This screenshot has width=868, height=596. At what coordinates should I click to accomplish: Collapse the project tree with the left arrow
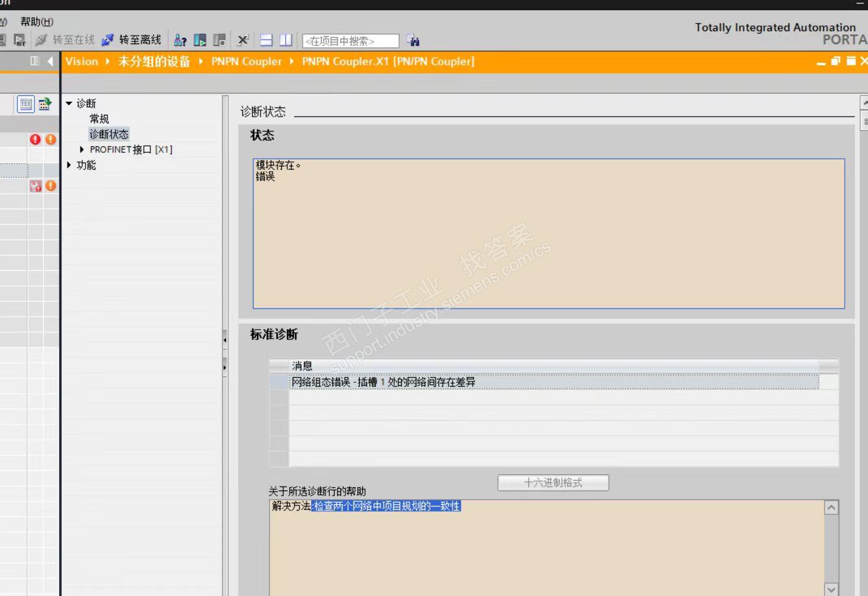[x=50, y=61]
